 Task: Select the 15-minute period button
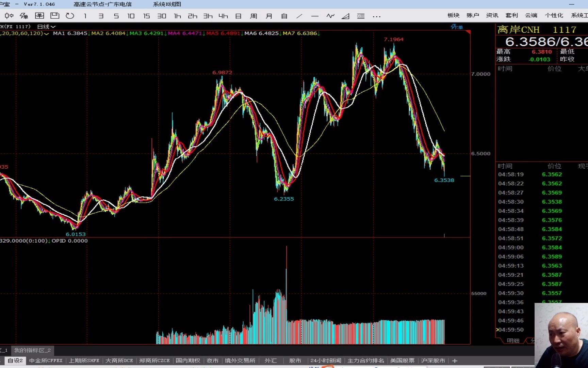pyautogui.click(x=146, y=16)
